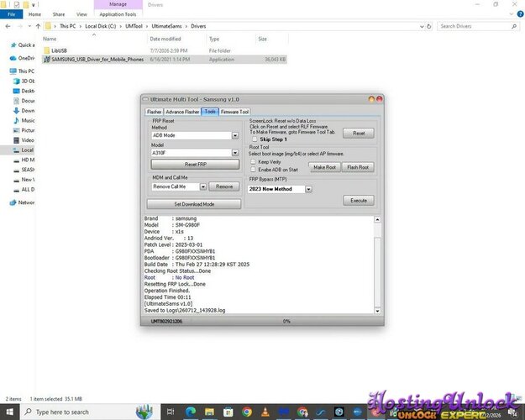Click the Execute button
Viewport: 525px width, 420px height.
(x=359, y=201)
